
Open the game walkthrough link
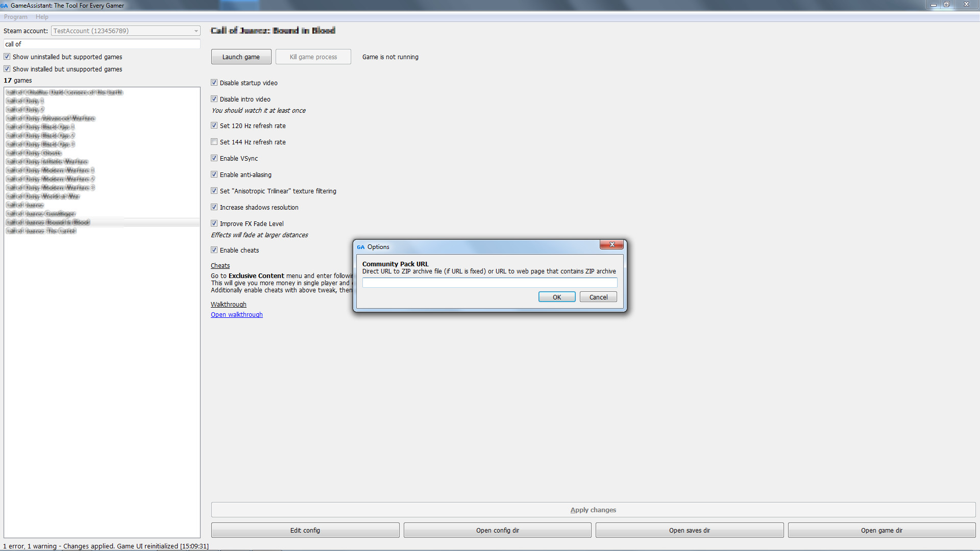click(x=236, y=314)
